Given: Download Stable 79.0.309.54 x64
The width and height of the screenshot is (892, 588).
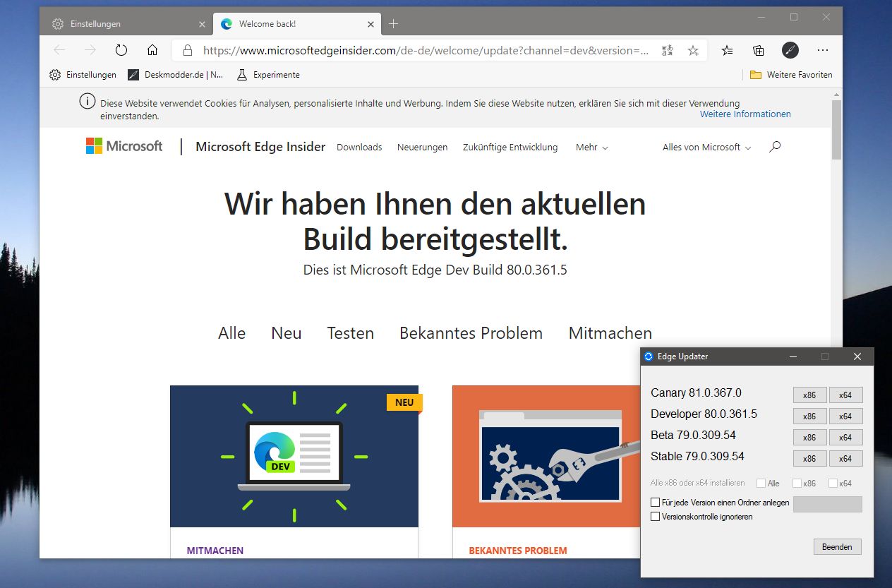Looking at the screenshot, I should (x=845, y=459).
